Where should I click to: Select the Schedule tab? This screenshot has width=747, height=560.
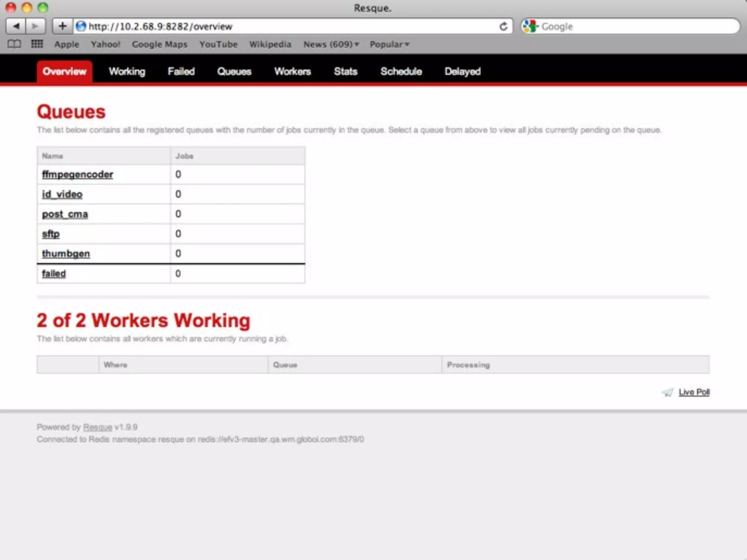point(401,71)
